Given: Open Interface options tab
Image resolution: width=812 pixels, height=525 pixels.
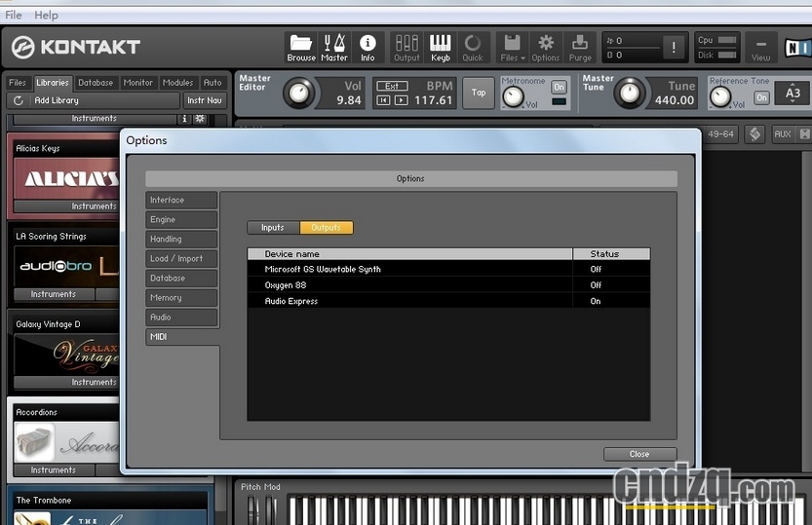Looking at the screenshot, I should click(x=181, y=200).
